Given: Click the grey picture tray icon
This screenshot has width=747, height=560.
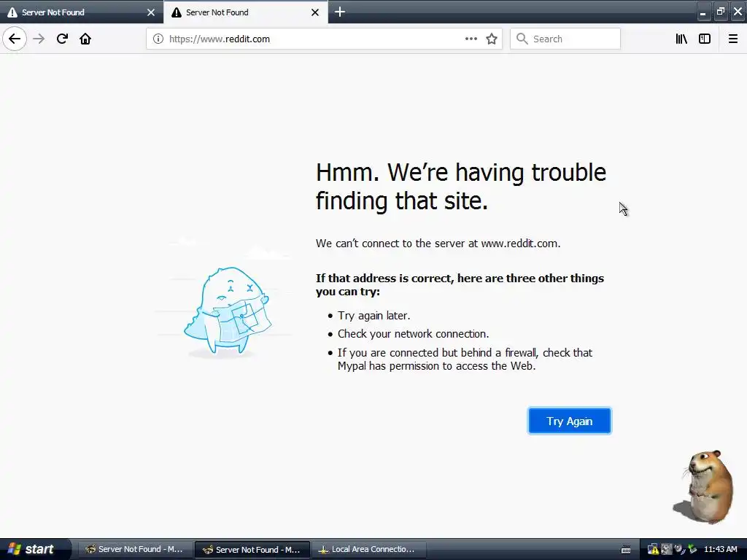Looking at the screenshot, I should [666, 550].
